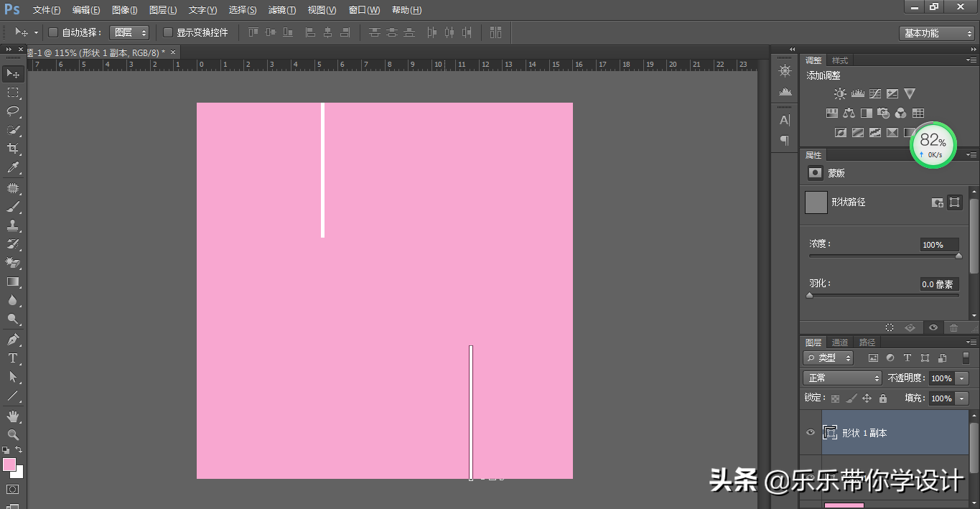Enable the 自动选择 checkbox
980x509 pixels.
tap(52, 32)
